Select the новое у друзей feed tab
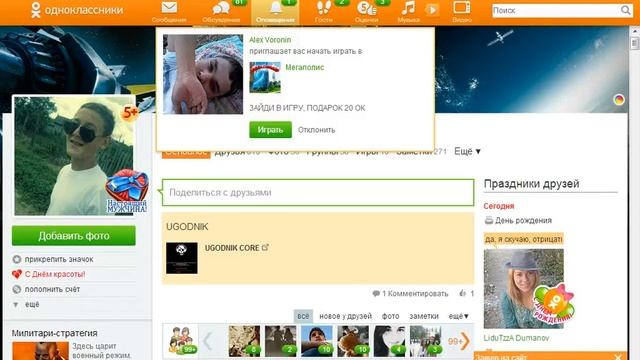640x360 pixels. click(345, 316)
